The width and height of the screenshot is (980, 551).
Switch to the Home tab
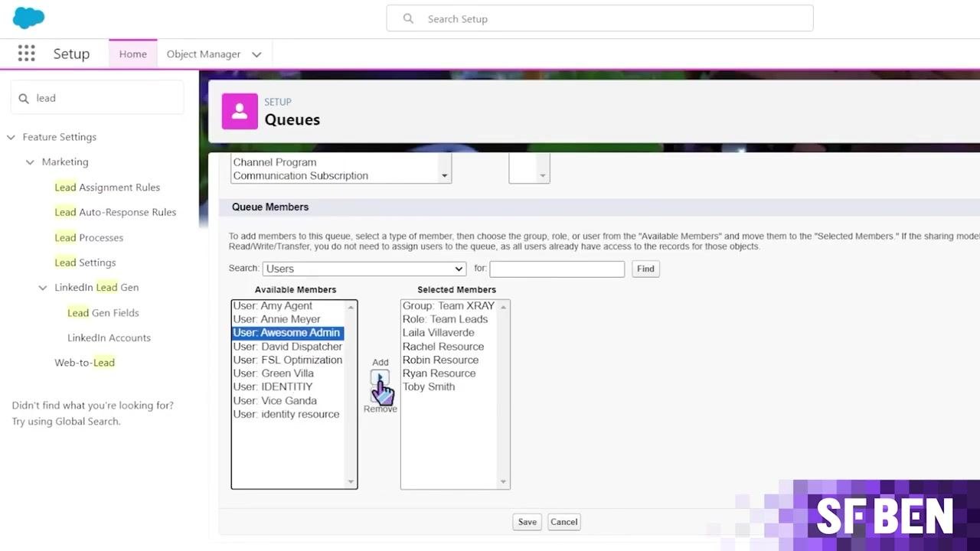[x=132, y=54]
